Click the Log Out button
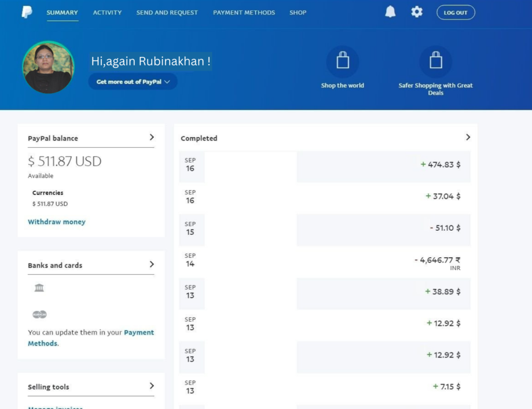 click(x=456, y=12)
